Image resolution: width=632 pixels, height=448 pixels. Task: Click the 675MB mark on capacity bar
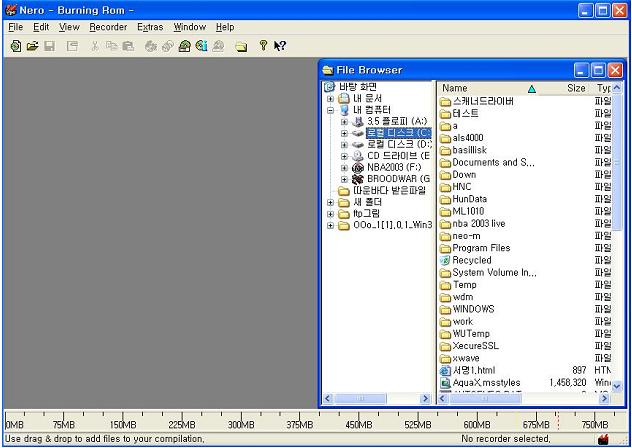[536, 424]
